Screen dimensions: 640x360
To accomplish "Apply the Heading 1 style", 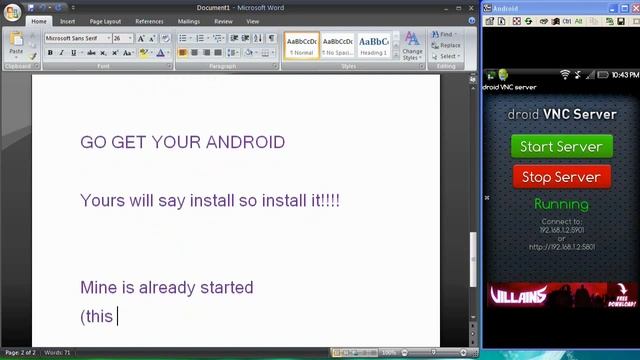I will click(373, 46).
